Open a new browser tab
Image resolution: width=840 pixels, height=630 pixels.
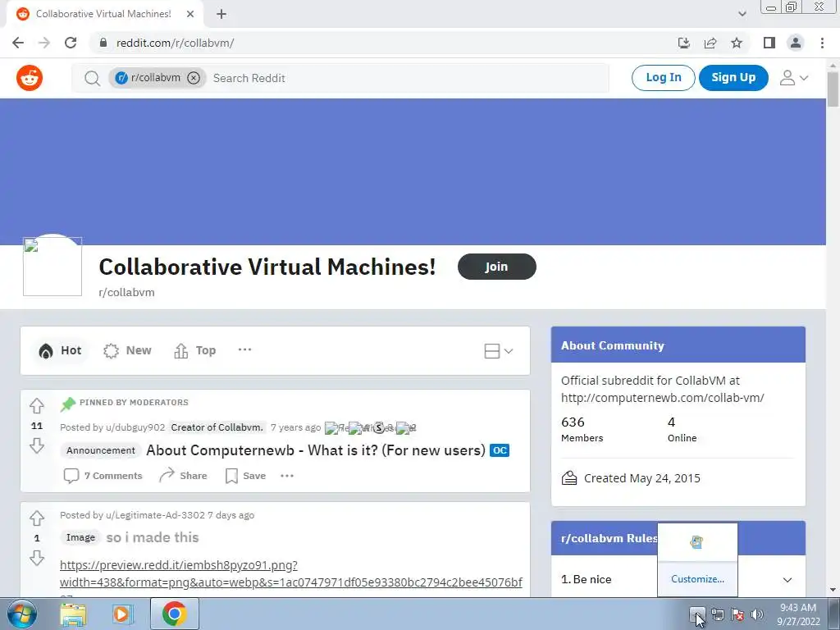coord(221,14)
